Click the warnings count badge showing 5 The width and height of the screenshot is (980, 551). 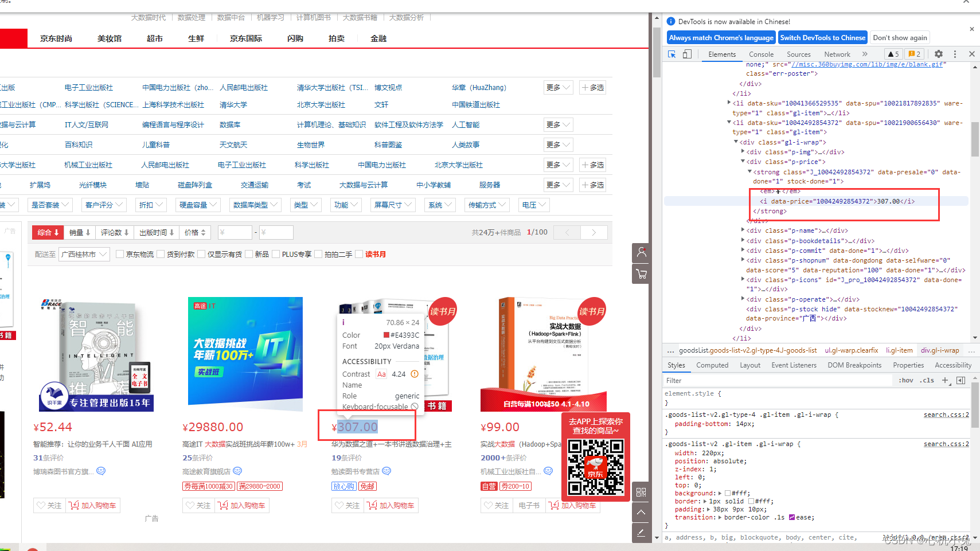pyautogui.click(x=893, y=54)
